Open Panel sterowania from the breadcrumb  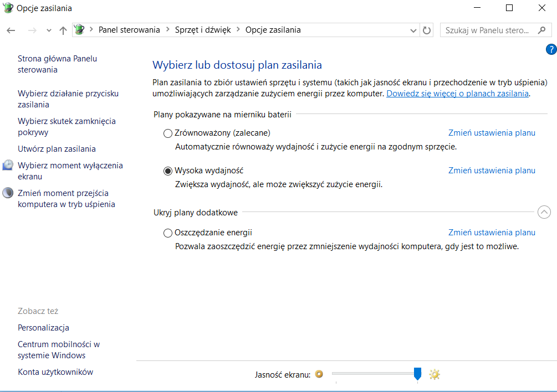[129, 29]
